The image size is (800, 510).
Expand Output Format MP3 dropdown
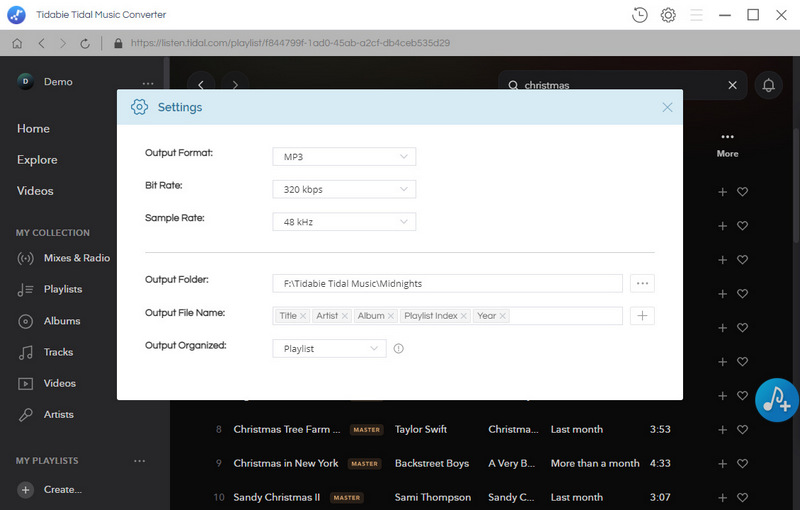pyautogui.click(x=344, y=157)
